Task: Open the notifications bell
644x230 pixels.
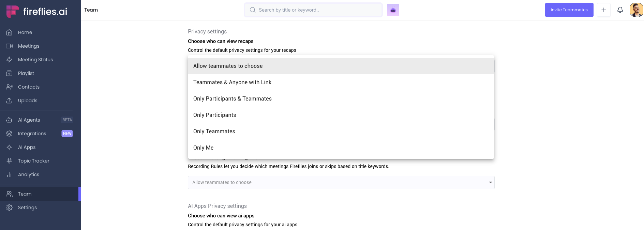Action: [620, 10]
